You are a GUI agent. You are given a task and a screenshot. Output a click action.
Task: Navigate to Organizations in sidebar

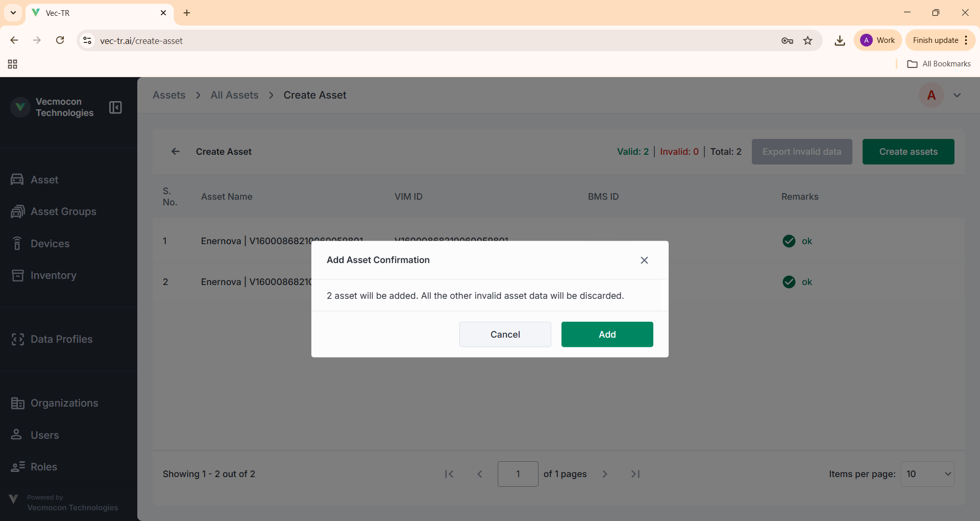[x=64, y=403]
